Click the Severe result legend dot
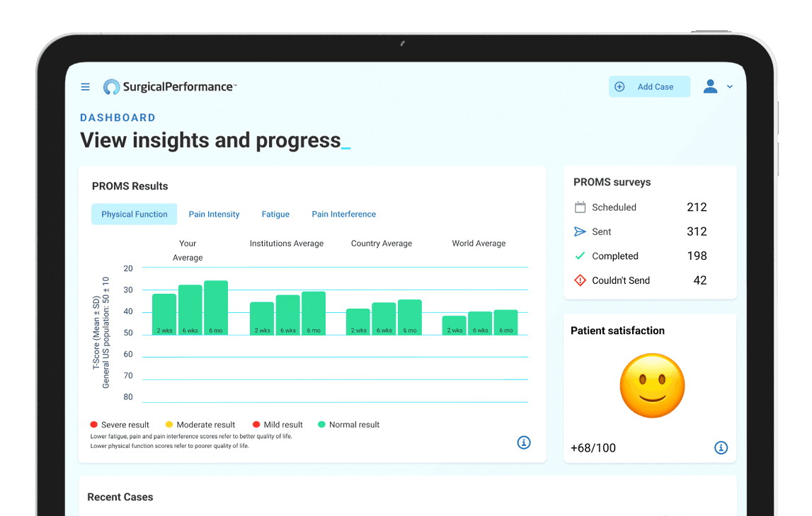The height and width of the screenshot is (516, 812). [x=93, y=425]
